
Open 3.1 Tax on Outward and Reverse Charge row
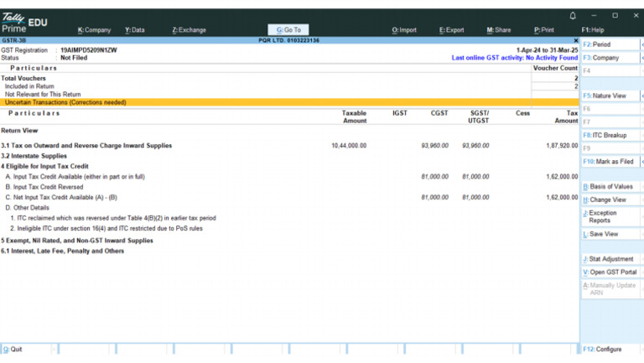(x=289, y=145)
